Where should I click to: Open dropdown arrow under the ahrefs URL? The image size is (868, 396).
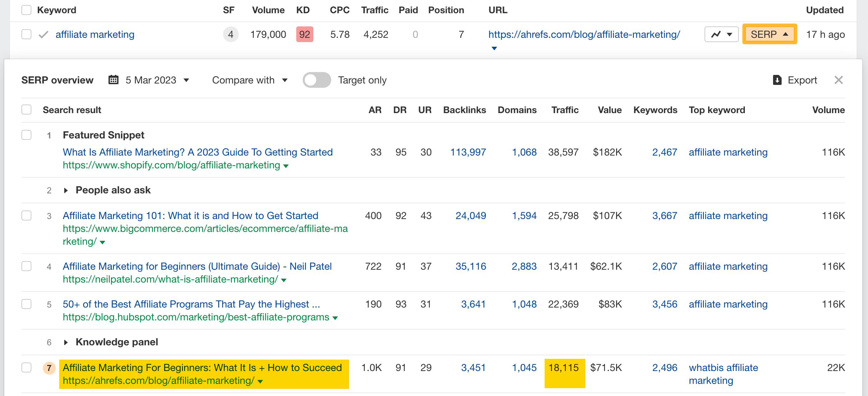(494, 49)
